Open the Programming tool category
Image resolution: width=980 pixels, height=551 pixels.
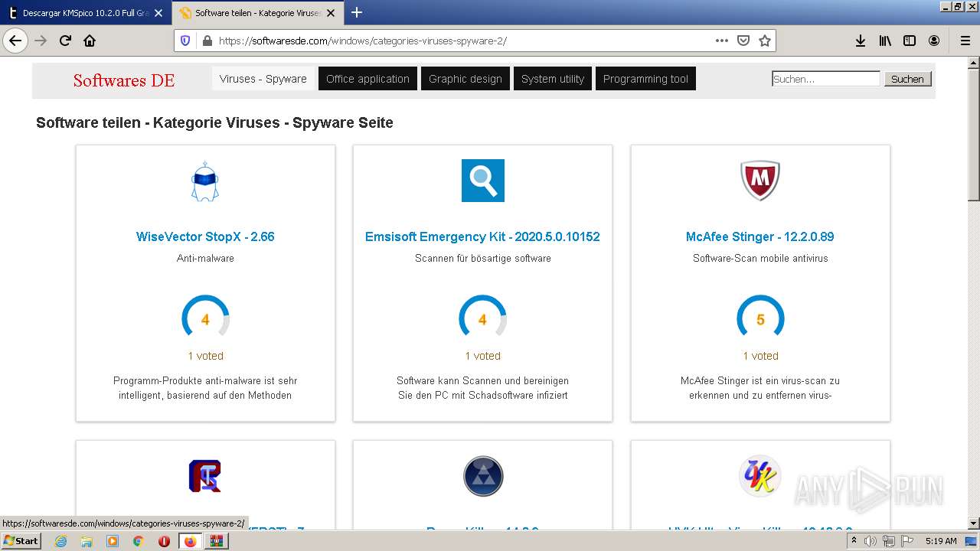coord(645,79)
